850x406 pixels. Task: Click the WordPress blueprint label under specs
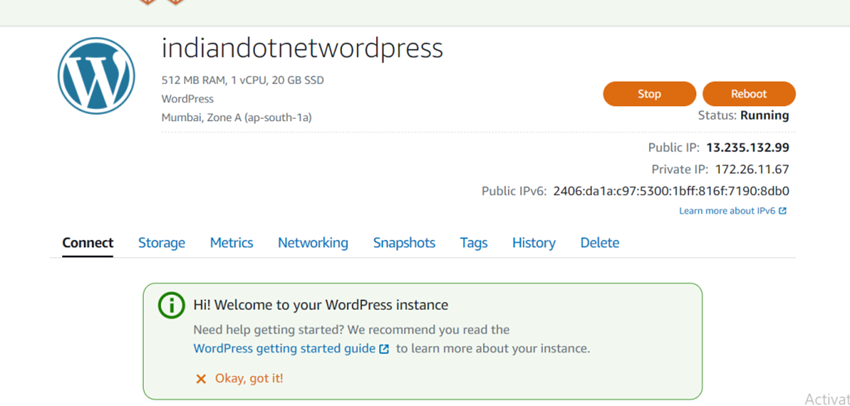(188, 99)
